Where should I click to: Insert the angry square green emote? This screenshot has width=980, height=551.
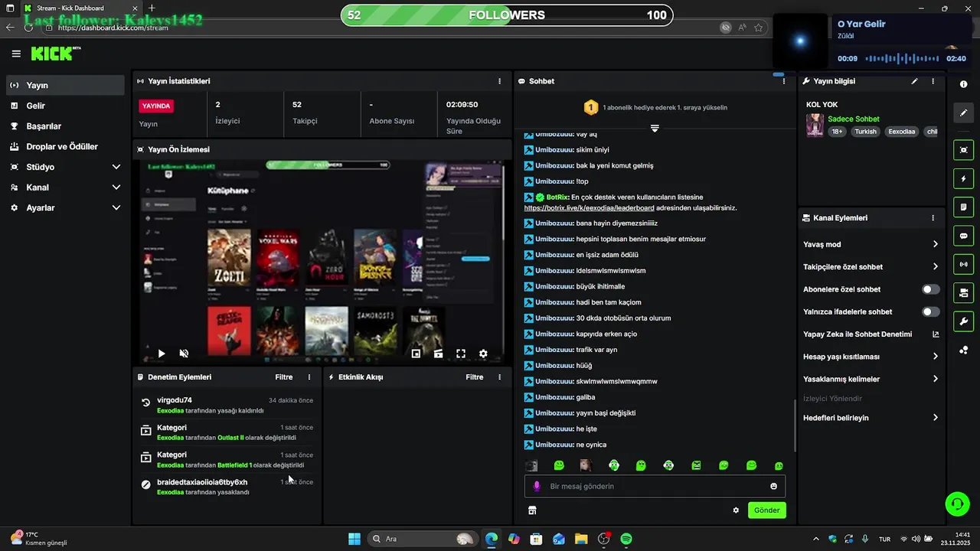696,465
